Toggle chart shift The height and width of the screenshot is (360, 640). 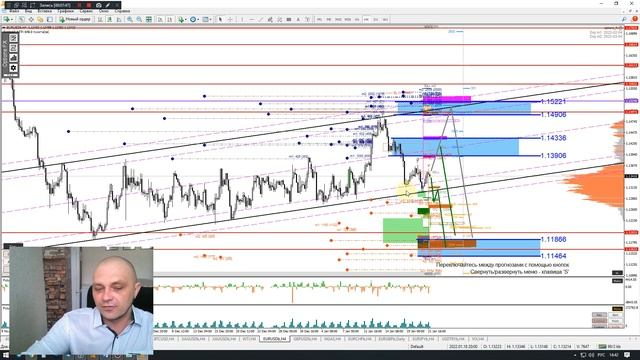point(170,19)
